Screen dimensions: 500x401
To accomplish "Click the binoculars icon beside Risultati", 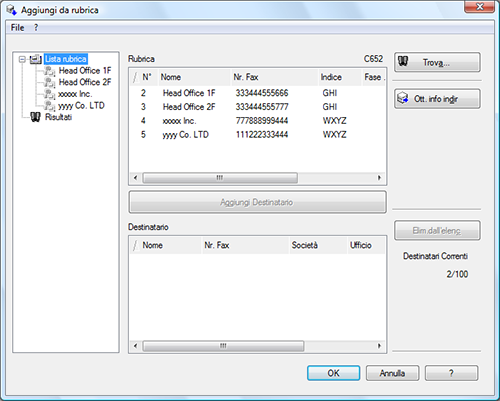I will pyautogui.click(x=35, y=117).
